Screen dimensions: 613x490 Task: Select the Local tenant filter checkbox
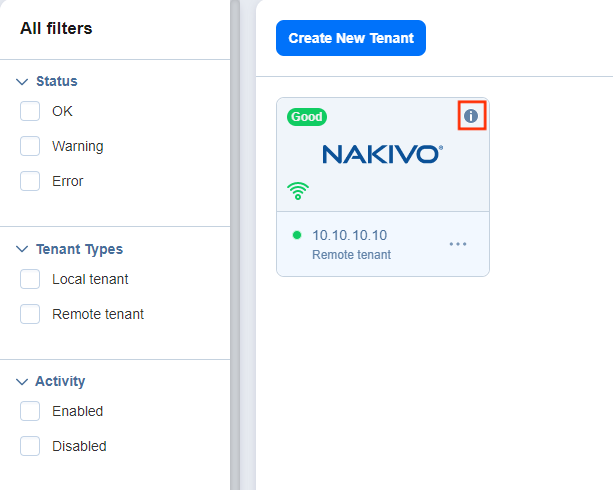(x=30, y=279)
